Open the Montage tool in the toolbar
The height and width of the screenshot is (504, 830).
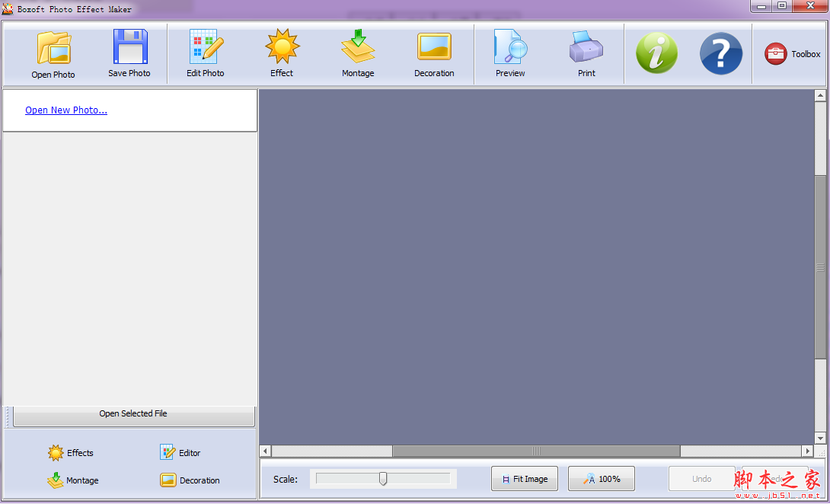coord(358,46)
